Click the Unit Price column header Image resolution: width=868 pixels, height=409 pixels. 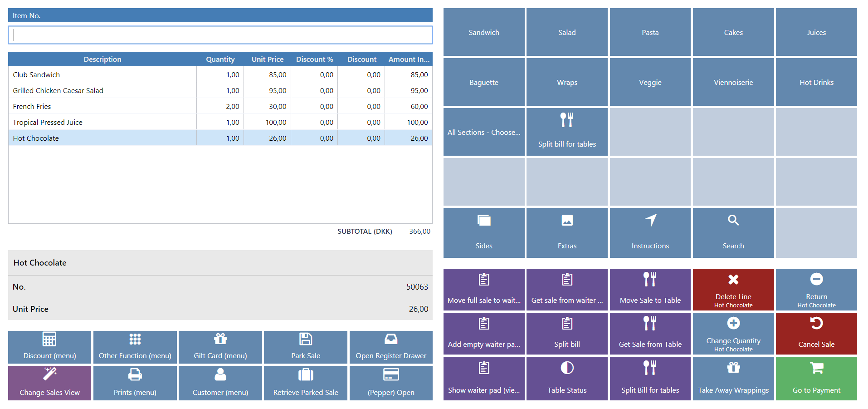268,59
